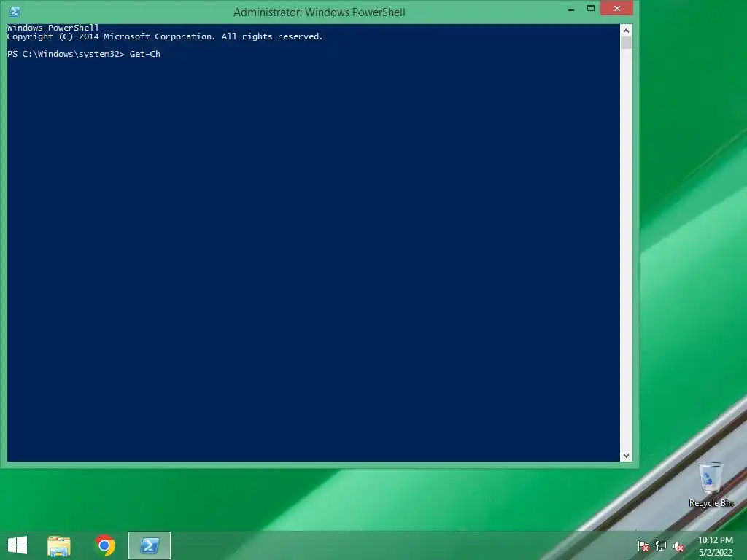Open File Explorer from the taskbar

pyautogui.click(x=59, y=545)
